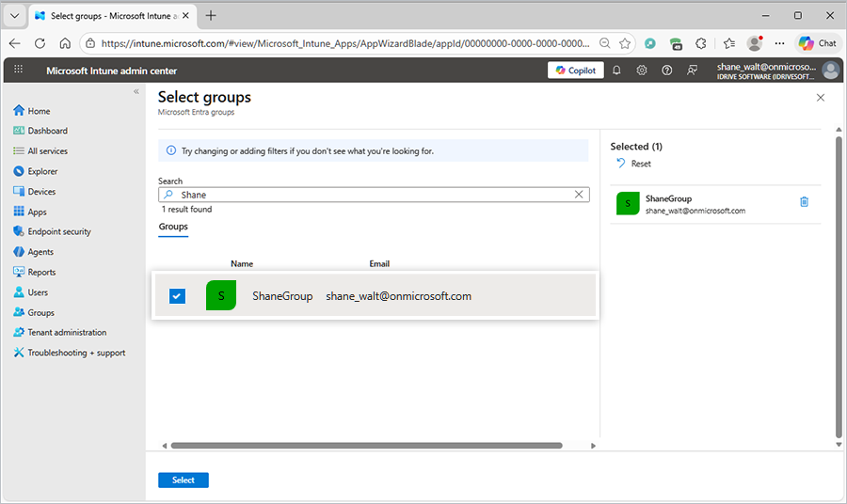The height and width of the screenshot is (504, 847).
Task: Open Devices in the sidebar
Action: tap(41, 192)
